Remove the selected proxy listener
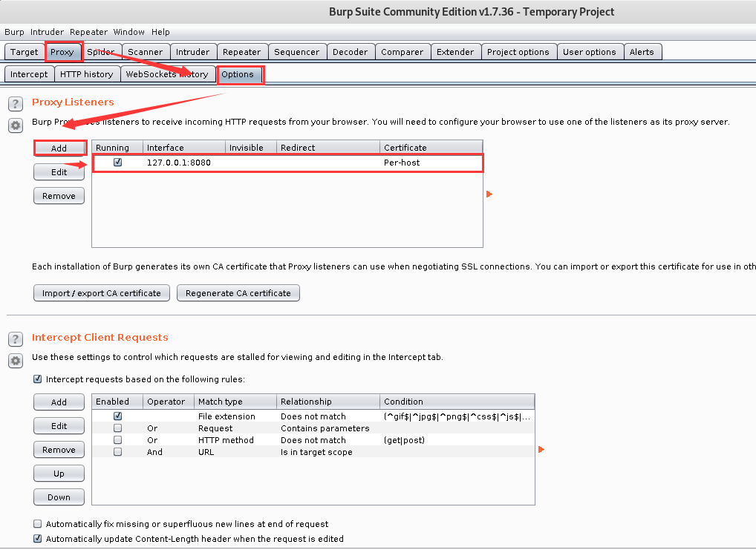756x550 pixels. point(59,196)
